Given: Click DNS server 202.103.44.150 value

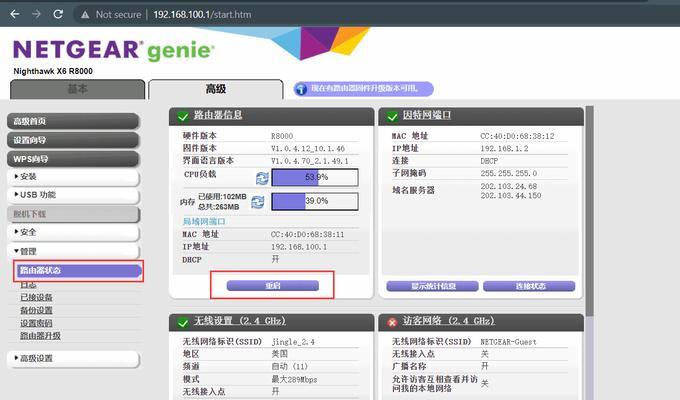Looking at the screenshot, I should (x=511, y=196).
